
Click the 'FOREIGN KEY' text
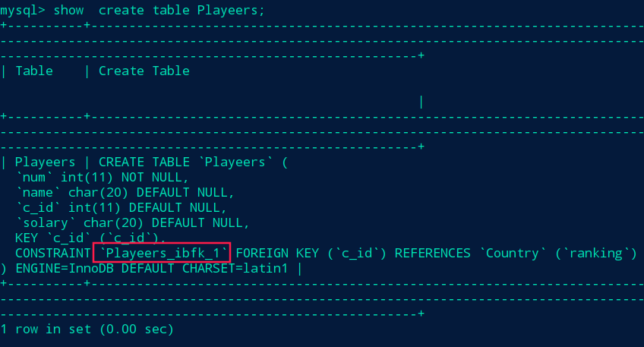[277, 253]
